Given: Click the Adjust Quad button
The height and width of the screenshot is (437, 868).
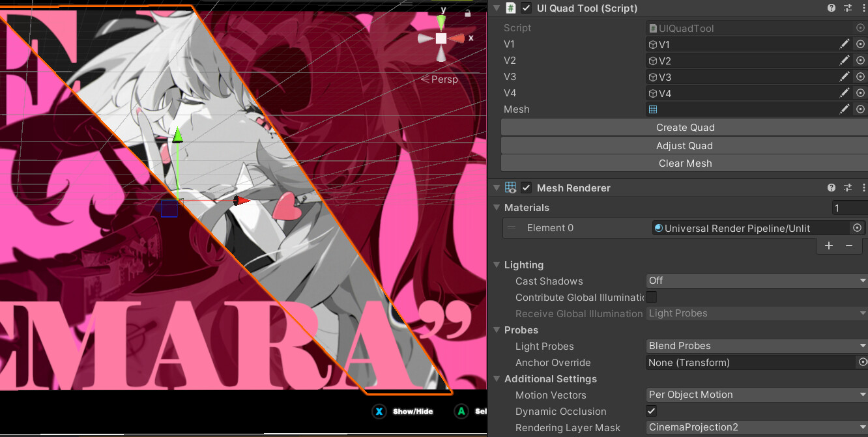Looking at the screenshot, I should click(x=684, y=146).
